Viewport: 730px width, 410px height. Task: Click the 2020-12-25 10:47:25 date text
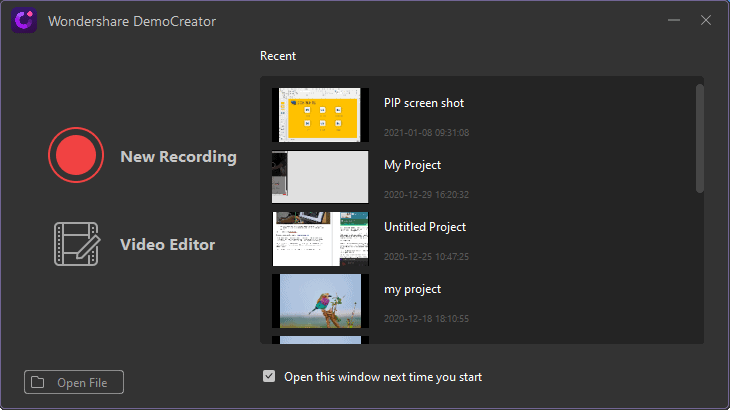point(426,256)
